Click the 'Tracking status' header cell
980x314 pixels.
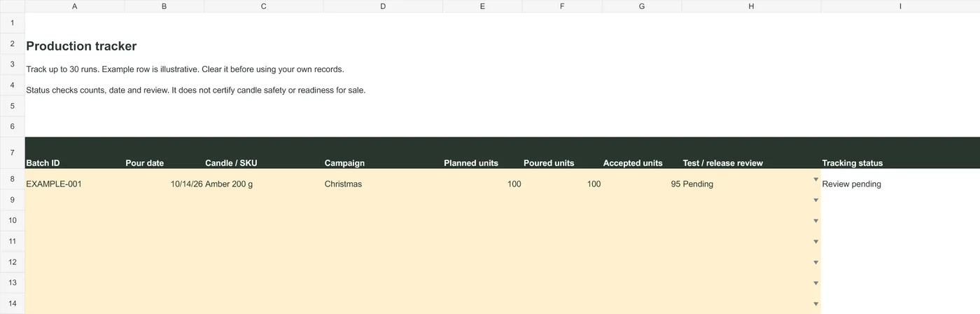[x=900, y=153]
